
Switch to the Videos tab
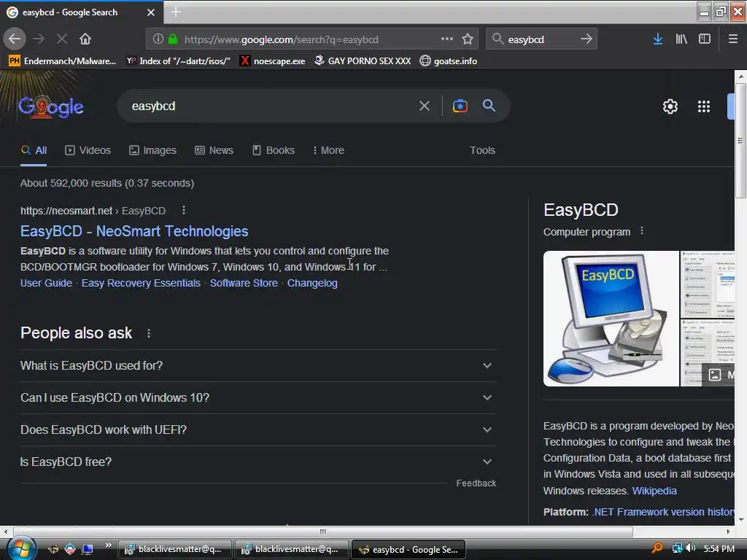point(88,150)
